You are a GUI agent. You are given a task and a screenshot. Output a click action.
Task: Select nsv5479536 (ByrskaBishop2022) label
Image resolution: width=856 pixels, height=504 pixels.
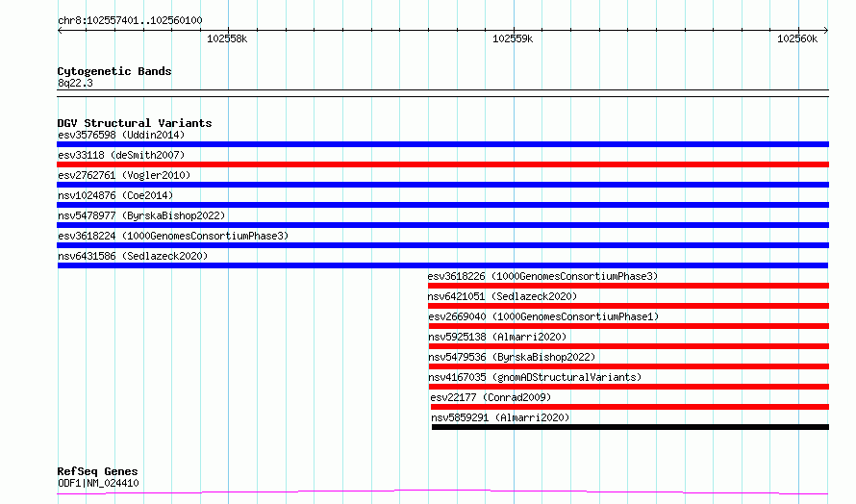512,357
